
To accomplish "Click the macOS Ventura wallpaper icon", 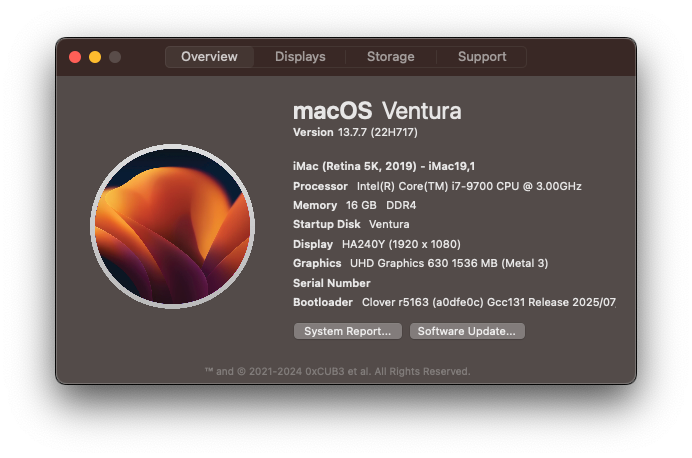I will click(x=173, y=226).
